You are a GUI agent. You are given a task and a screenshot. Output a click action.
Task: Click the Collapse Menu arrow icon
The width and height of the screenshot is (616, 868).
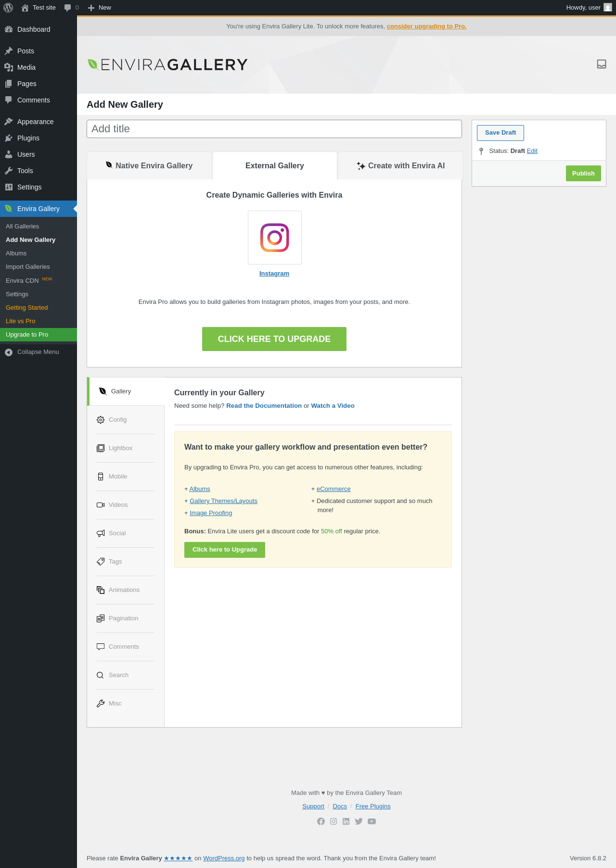pos(9,352)
